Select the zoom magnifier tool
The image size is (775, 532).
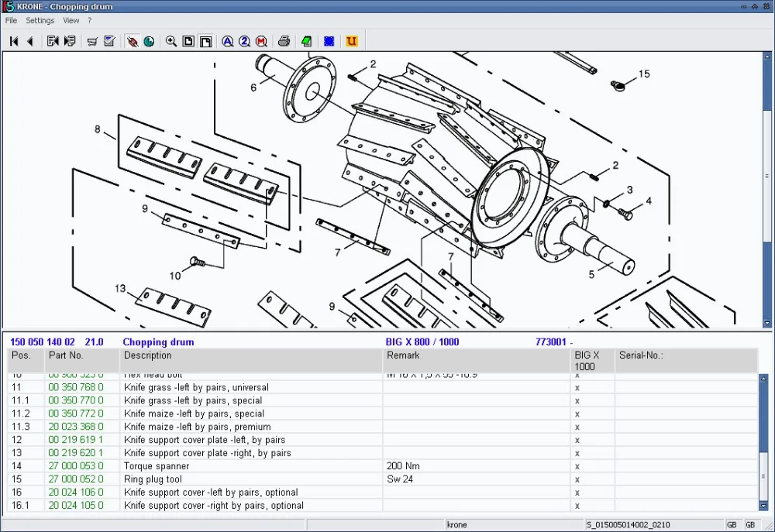[x=170, y=41]
